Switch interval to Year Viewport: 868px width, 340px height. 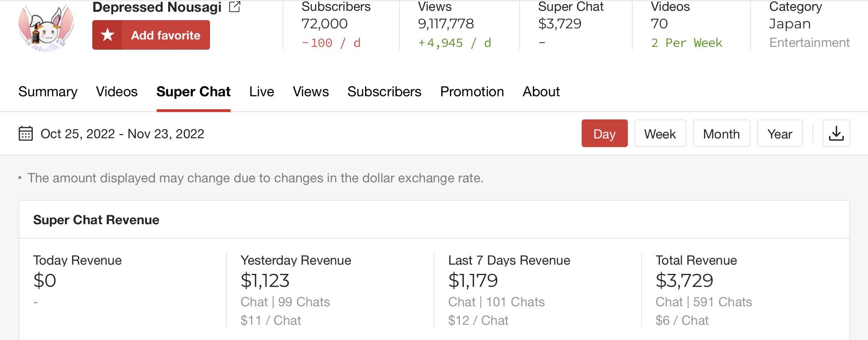click(x=779, y=133)
